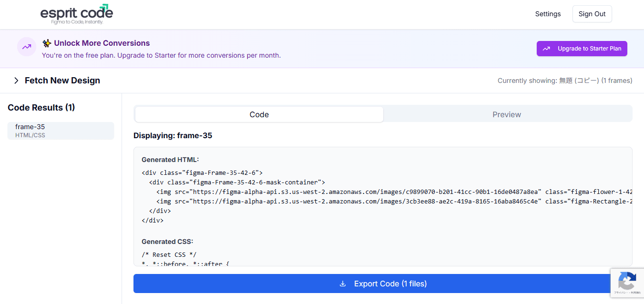Open Settings

pos(547,14)
